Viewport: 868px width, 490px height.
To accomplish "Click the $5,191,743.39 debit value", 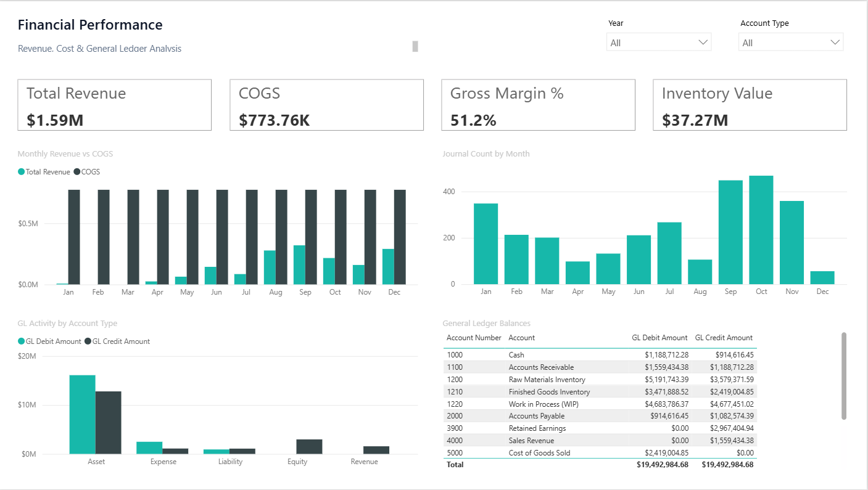I will (x=667, y=380).
